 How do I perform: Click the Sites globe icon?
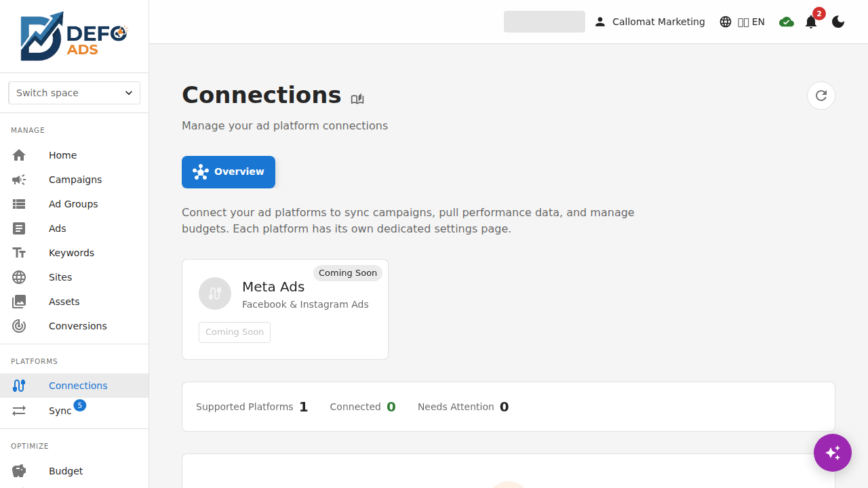(19, 277)
